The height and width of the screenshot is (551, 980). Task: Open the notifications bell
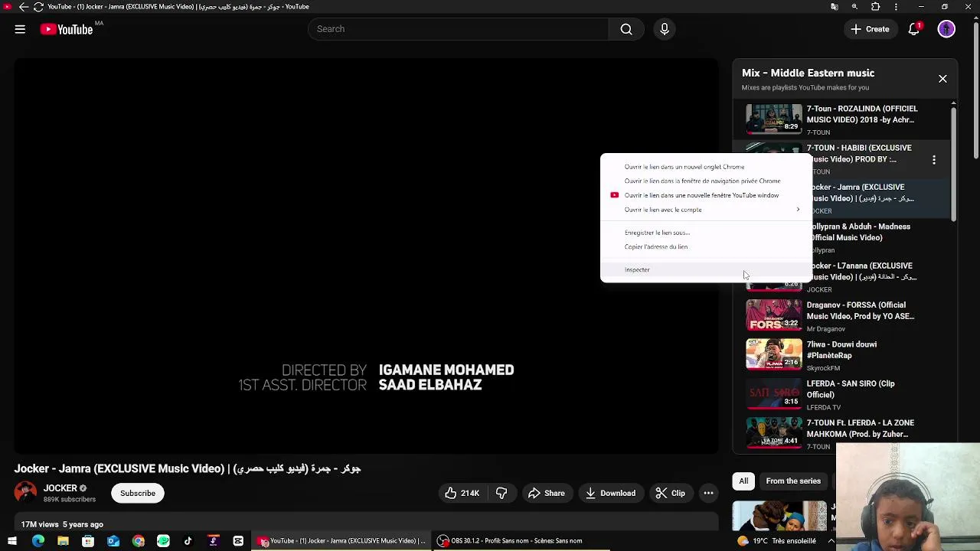(x=913, y=29)
